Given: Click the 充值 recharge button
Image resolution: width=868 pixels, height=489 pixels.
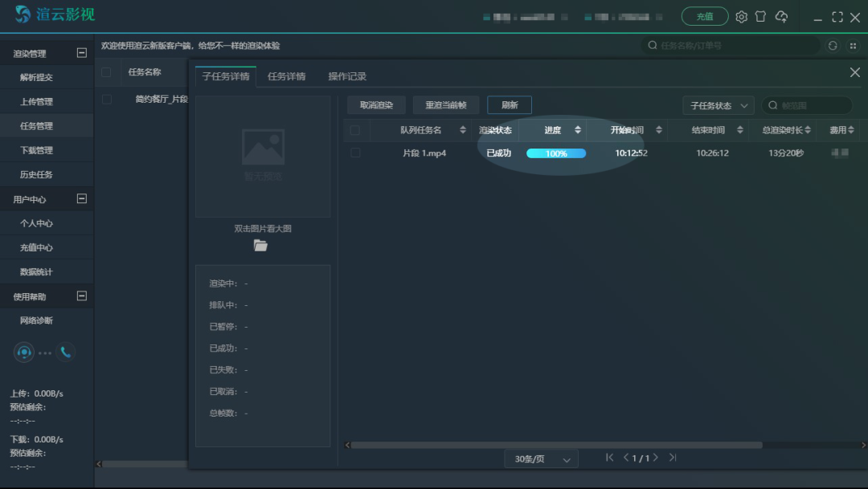Looking at the screenshot, I should pyautogui.click(x=704, y=17).
